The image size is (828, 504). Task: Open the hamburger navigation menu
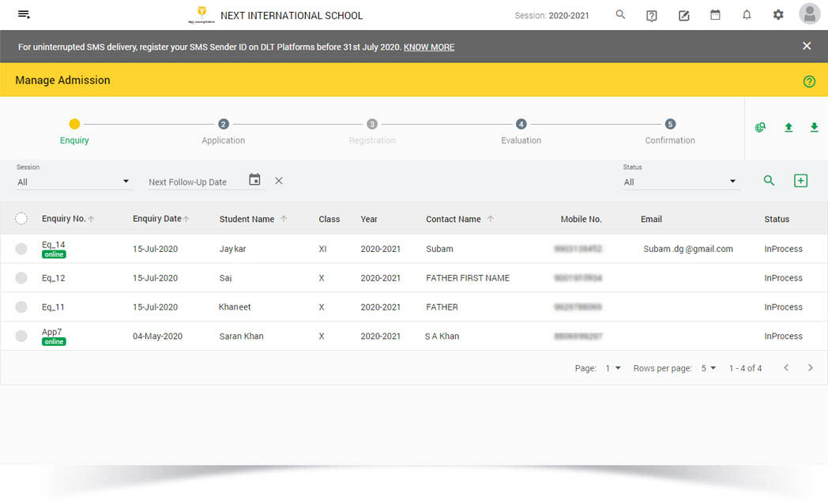(x=24, y=15)
